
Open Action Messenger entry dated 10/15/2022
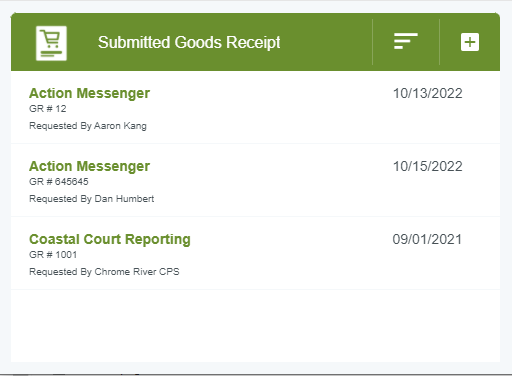pos(89,166)
